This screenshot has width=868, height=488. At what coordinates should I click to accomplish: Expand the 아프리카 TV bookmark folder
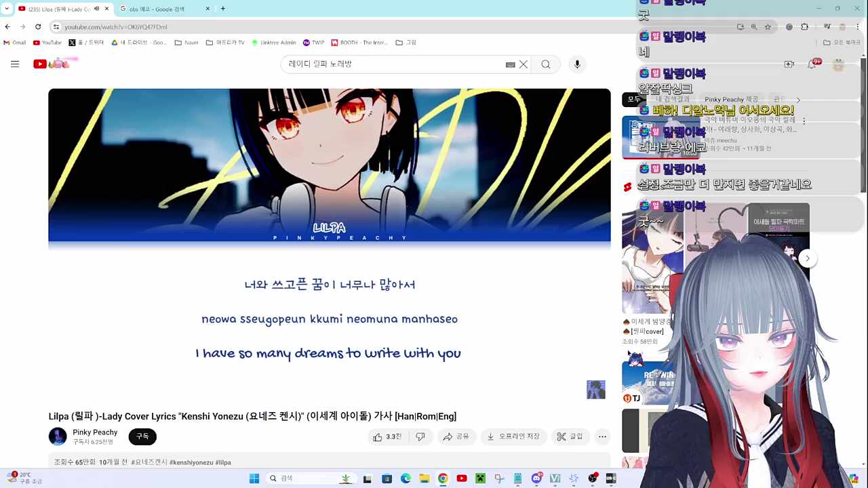(225, 43)
